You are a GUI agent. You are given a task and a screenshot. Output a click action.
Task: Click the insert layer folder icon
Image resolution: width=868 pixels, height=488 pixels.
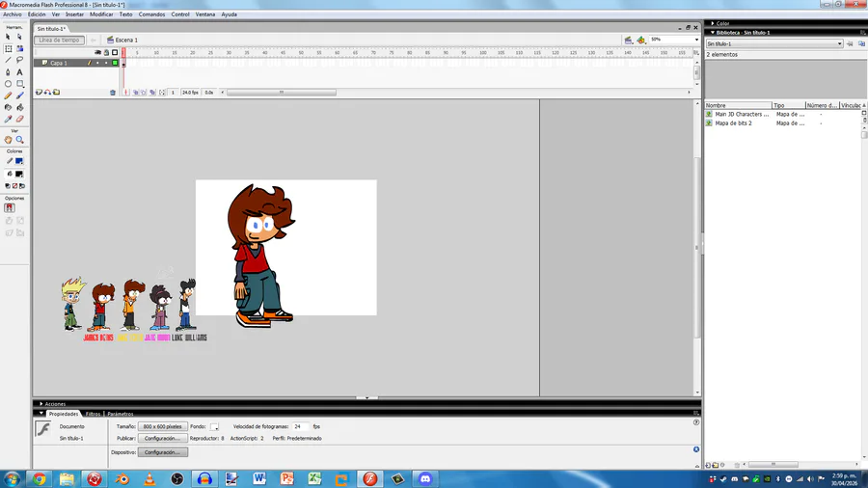[x=57, y=93]
